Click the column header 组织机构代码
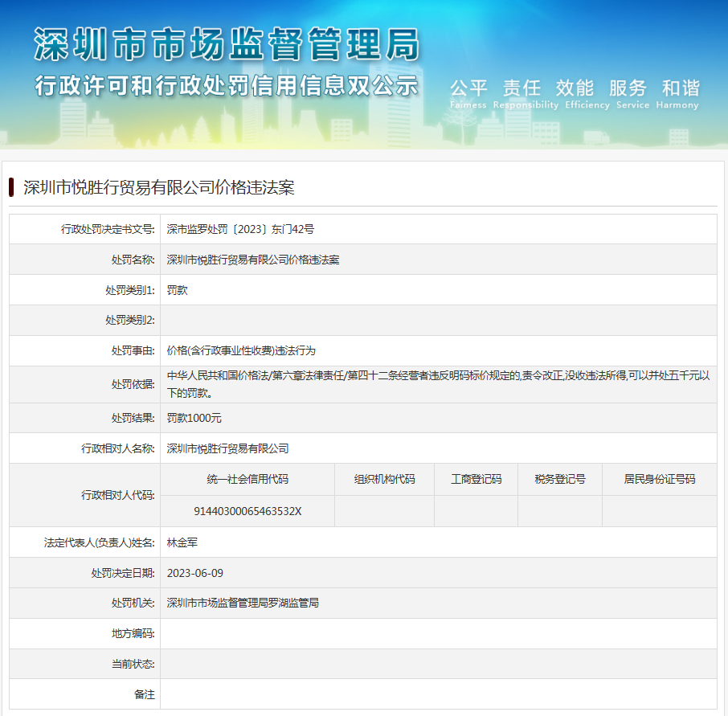The image size is (728, 716). (384, 479)
